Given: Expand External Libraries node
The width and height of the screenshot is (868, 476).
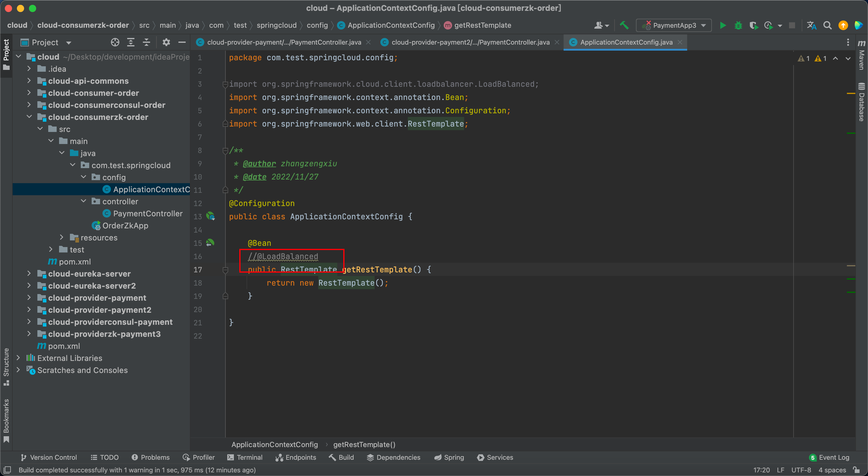Looking at the screenshot, I should [18, 358].
